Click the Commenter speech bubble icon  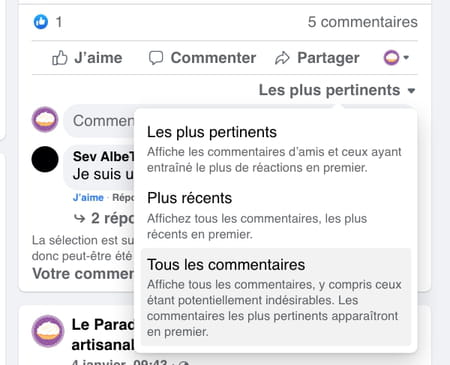coord(156,58)
